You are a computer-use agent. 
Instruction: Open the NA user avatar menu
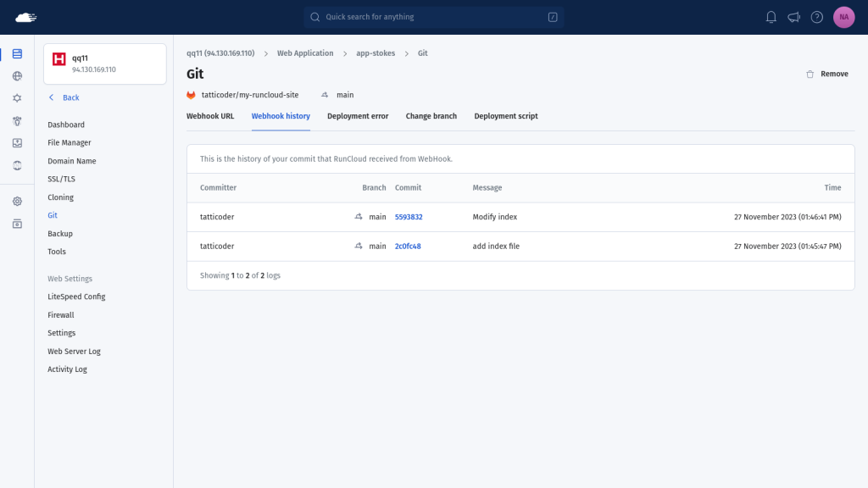point(843,17)
